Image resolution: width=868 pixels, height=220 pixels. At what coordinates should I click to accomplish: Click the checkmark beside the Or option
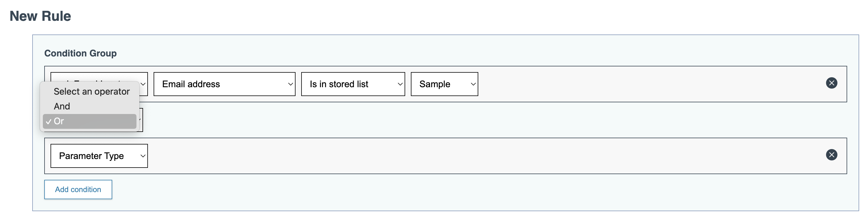click(x=49, y=121)
